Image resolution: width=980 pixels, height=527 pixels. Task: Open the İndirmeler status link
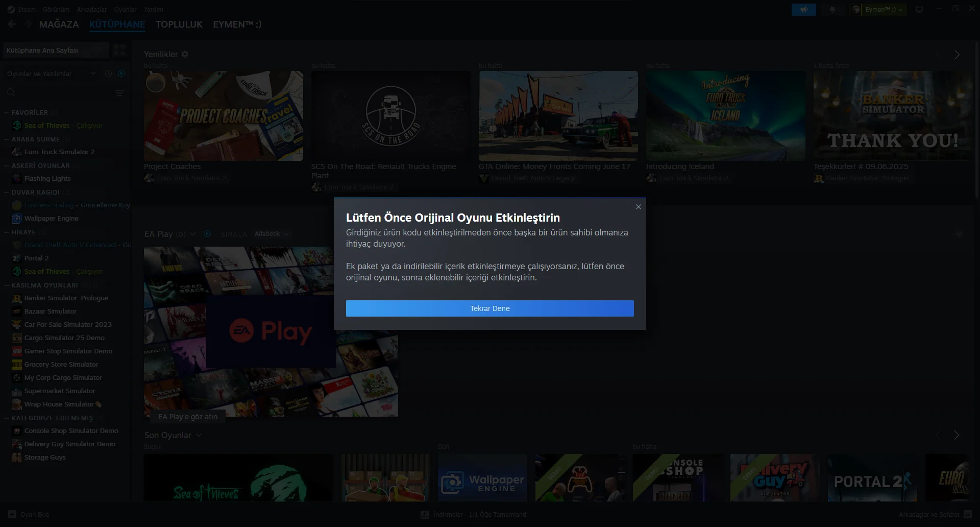point(481,515)
